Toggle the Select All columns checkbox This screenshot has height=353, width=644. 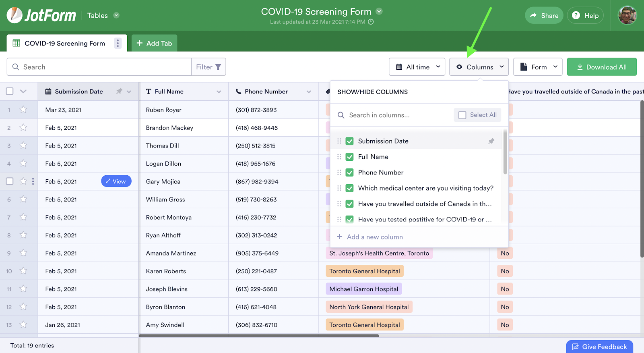(462, 115)
